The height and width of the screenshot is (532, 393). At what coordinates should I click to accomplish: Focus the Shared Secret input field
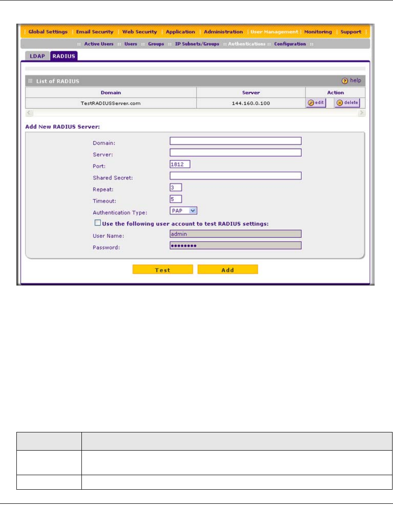pyautogui.click(x=236, y=176)
